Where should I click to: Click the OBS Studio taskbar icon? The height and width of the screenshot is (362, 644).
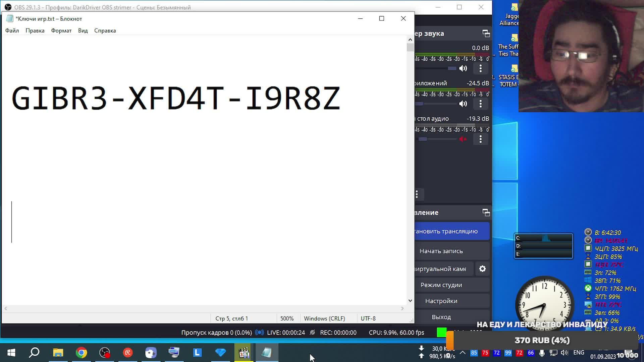click(105, 353)
